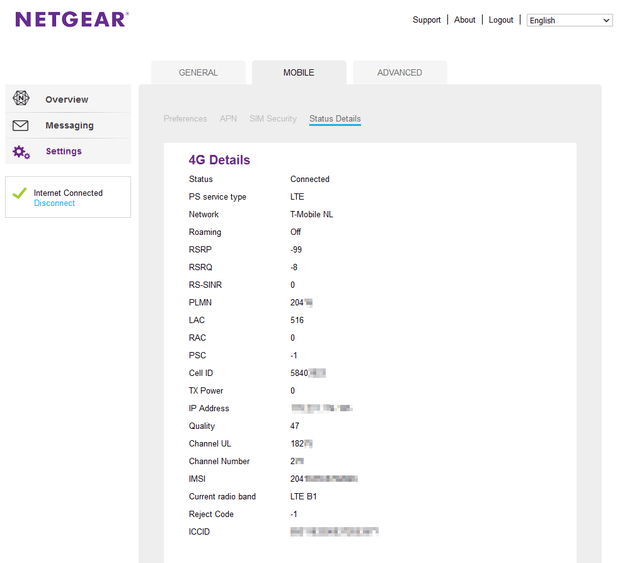Select the Status Details sub-tab

point(335,119)
